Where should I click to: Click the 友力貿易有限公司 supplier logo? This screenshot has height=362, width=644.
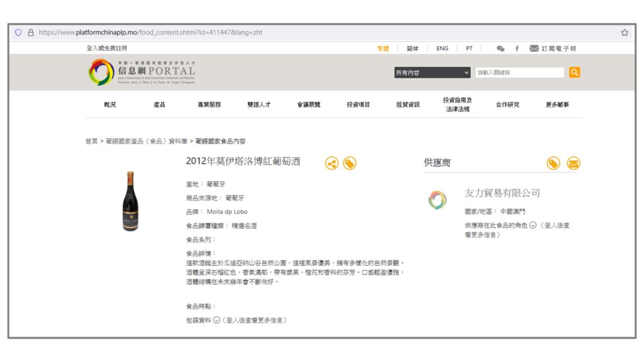pos(437,200)
